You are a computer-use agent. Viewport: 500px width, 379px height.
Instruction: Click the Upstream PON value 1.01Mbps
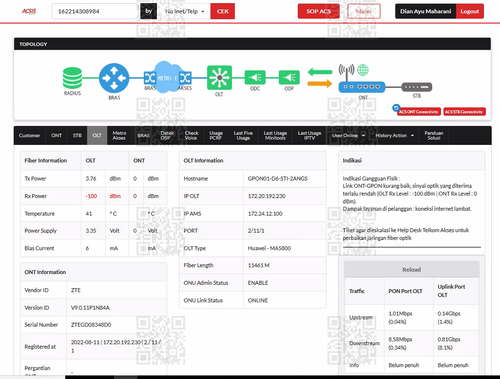[x=400, y=314]
